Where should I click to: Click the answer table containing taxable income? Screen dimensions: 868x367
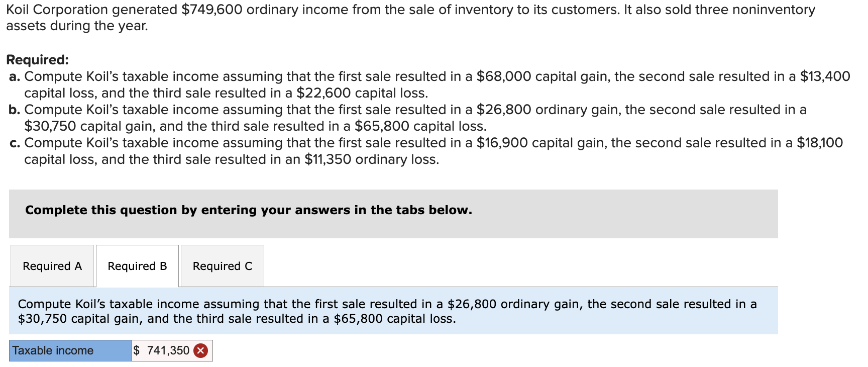coord(111,350)
